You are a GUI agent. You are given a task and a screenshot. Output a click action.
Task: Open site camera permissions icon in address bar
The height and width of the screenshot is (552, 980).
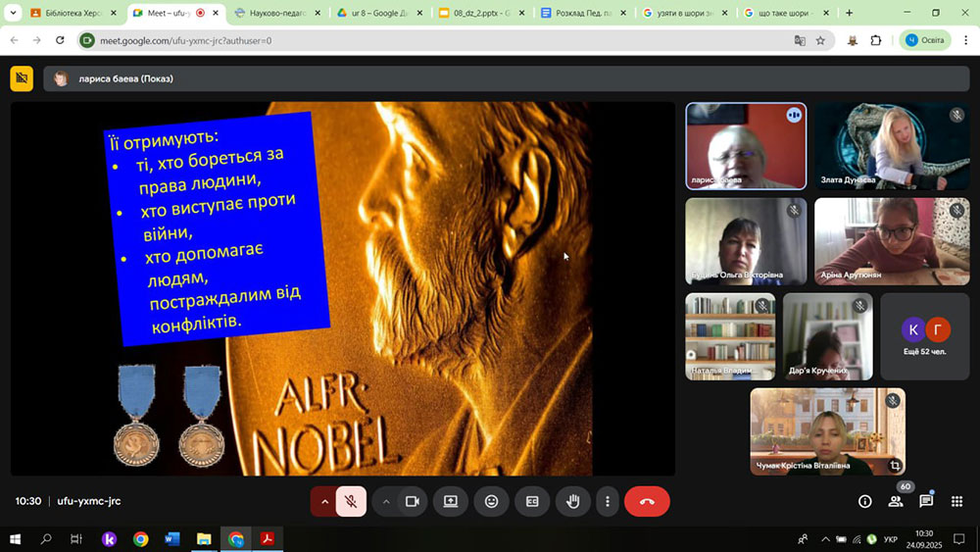[x=87, y=40]
